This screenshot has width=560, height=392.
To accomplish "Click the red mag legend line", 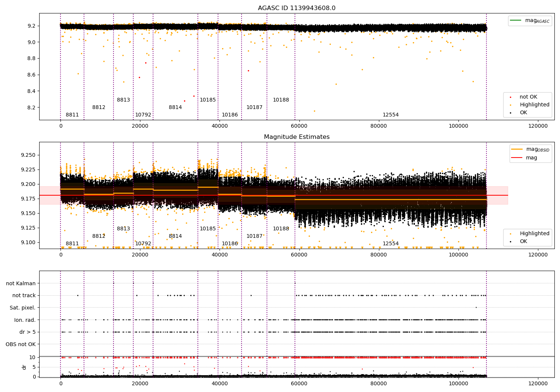I will pos(517,158).
